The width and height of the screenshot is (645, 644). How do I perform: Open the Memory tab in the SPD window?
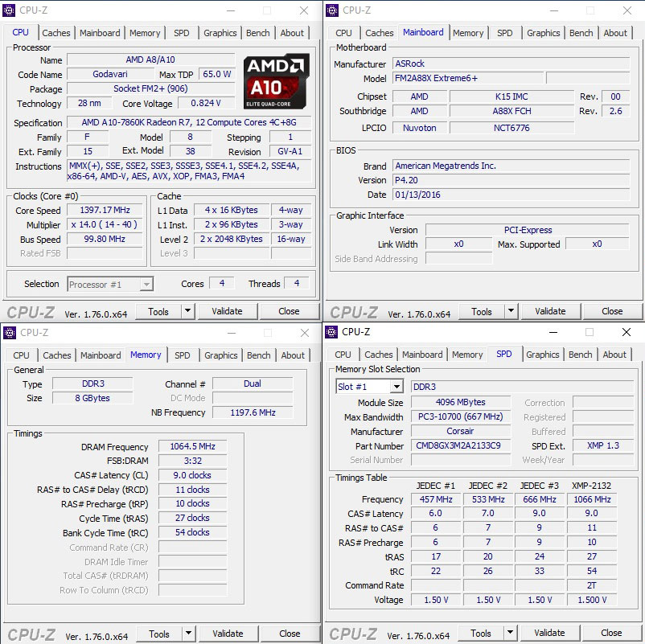point(467,355)
